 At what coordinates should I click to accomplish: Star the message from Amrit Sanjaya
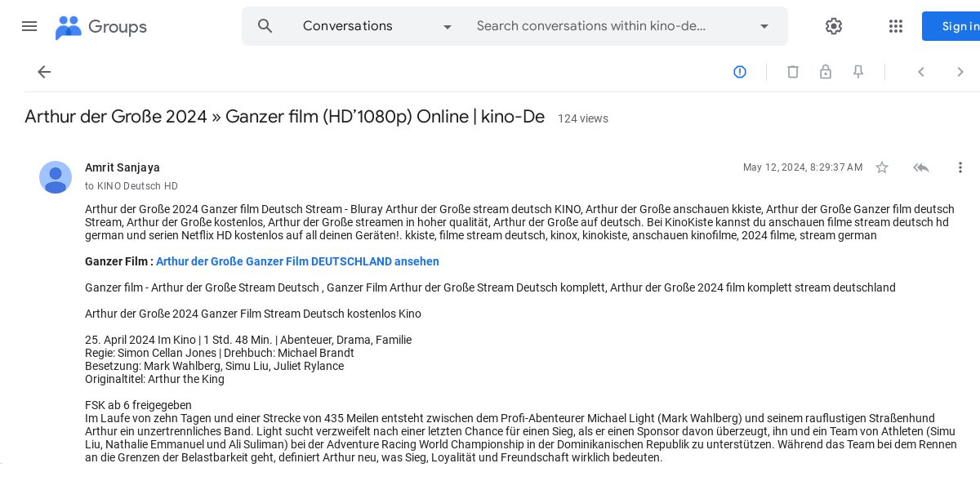[882, 167]
